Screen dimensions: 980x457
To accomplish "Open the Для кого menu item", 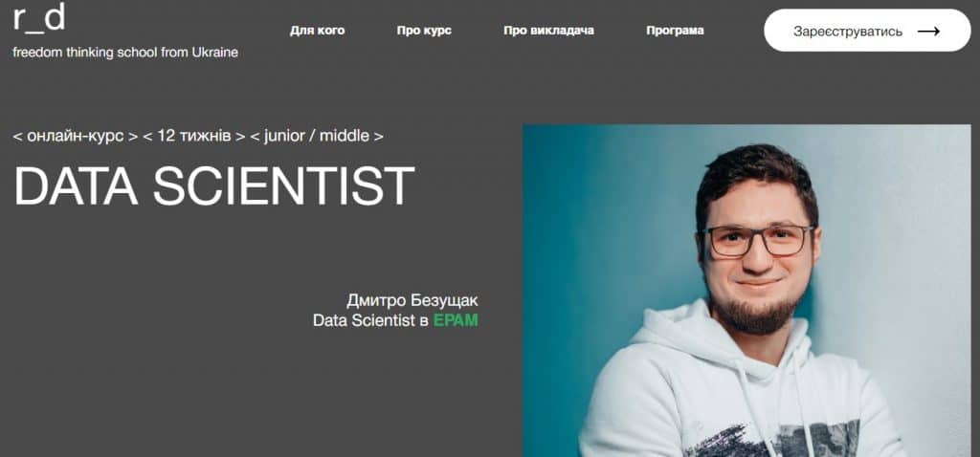I will tap(318, 31).
